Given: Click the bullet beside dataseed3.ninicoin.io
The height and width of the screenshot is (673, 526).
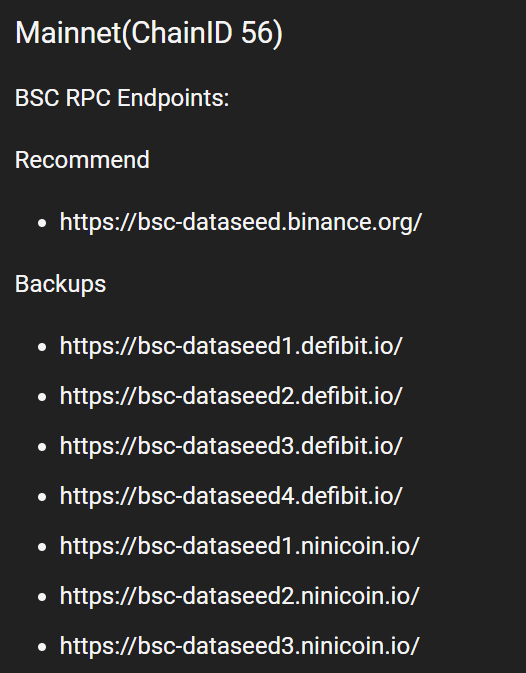Looking at the screenshot, I should pyautogui.click(x=42, y=647).
